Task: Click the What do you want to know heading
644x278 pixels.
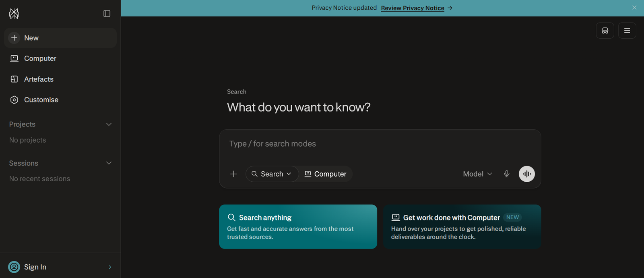Action: 299,107
